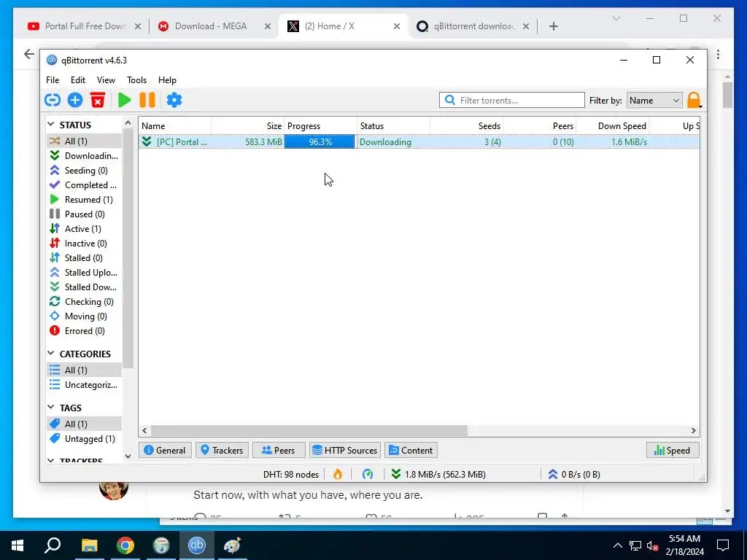Sort by Down Speed column header
The height and width of the screenshot is (560, 747).
[613, 125]
